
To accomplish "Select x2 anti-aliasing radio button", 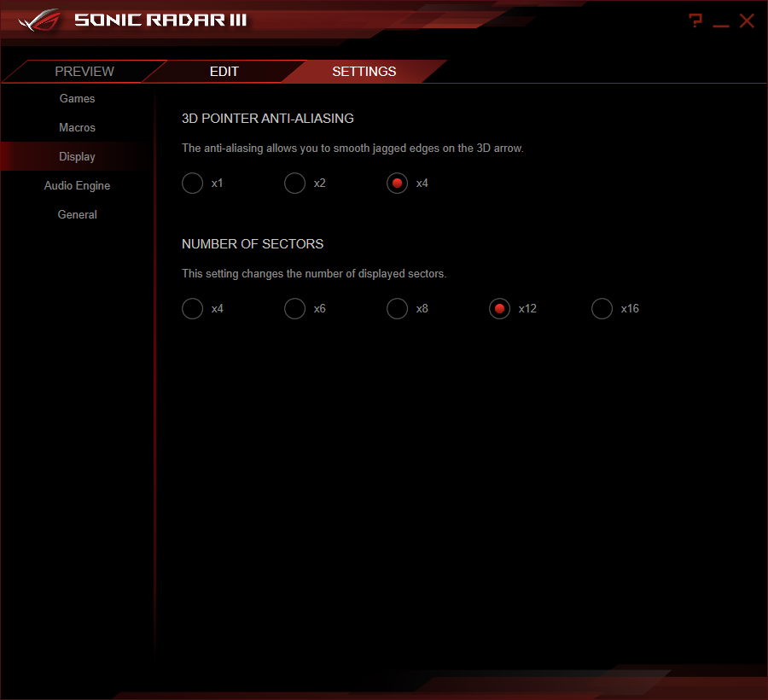I will pos(295,184).
